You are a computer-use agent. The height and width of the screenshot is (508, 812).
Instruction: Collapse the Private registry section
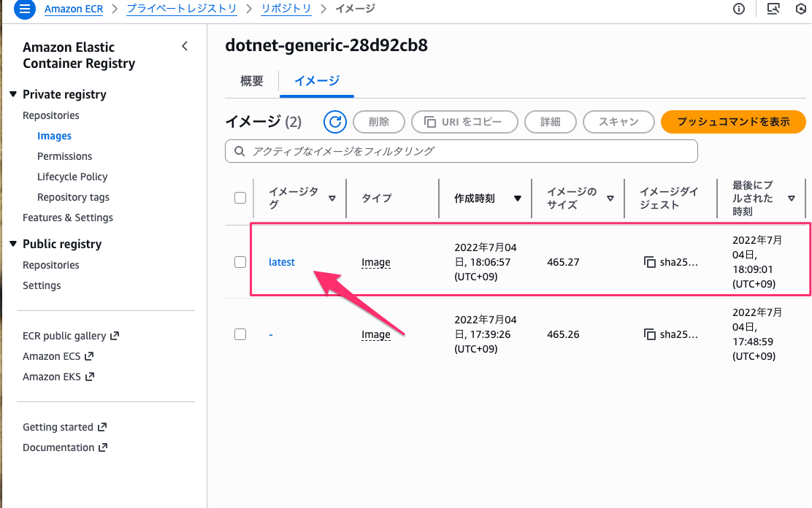coord(13,95)
